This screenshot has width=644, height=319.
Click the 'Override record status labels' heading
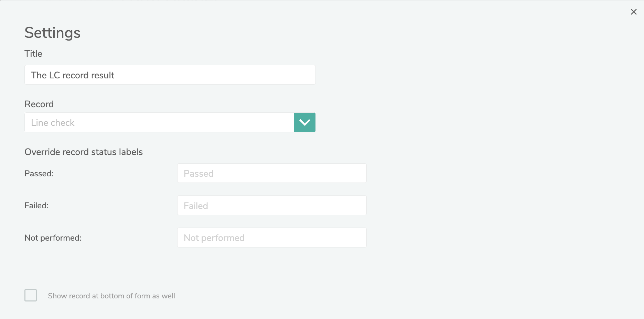pyautogui.click(x=84, y=152)
